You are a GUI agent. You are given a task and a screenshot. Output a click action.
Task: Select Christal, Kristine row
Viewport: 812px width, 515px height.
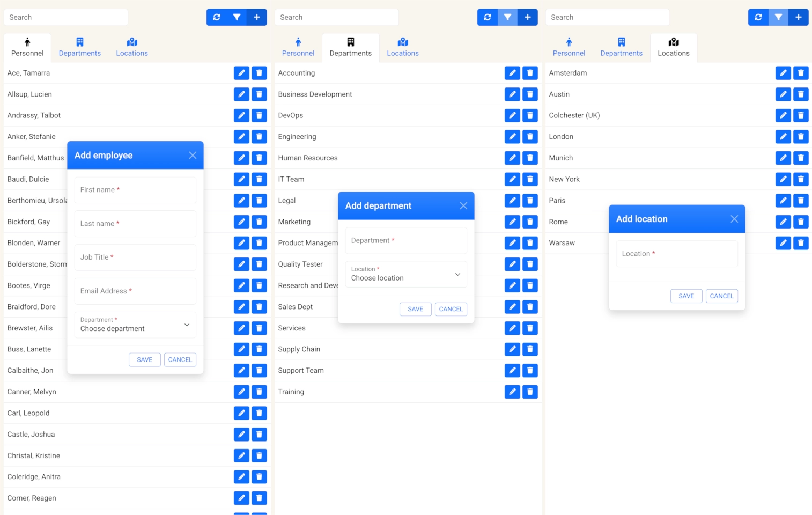(135, 455)
